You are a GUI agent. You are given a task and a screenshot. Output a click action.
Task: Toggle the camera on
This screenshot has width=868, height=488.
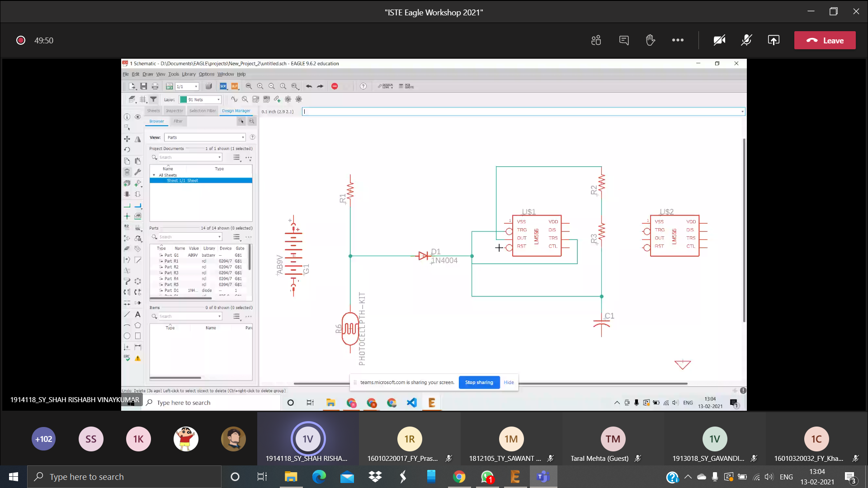[719, 40]
